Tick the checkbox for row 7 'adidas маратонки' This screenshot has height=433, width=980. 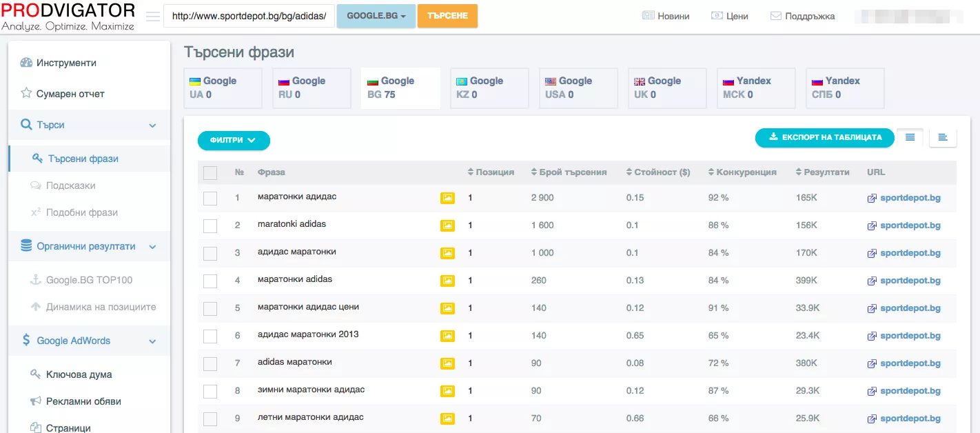210,364
